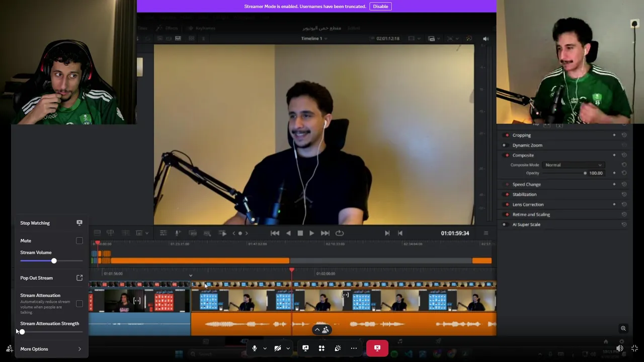Screen dimensions: 644x362
Task: Click the zoom magnifier icon on the stream
Action: point(623,328)
